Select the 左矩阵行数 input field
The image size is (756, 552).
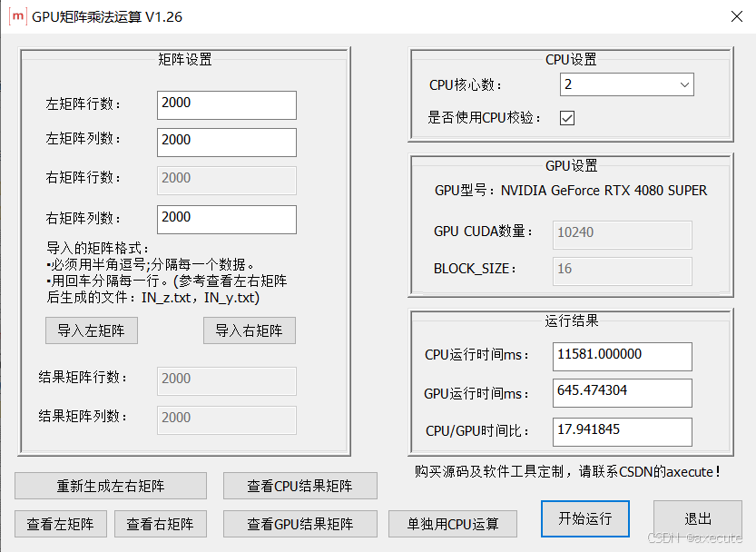pos(226,105)
